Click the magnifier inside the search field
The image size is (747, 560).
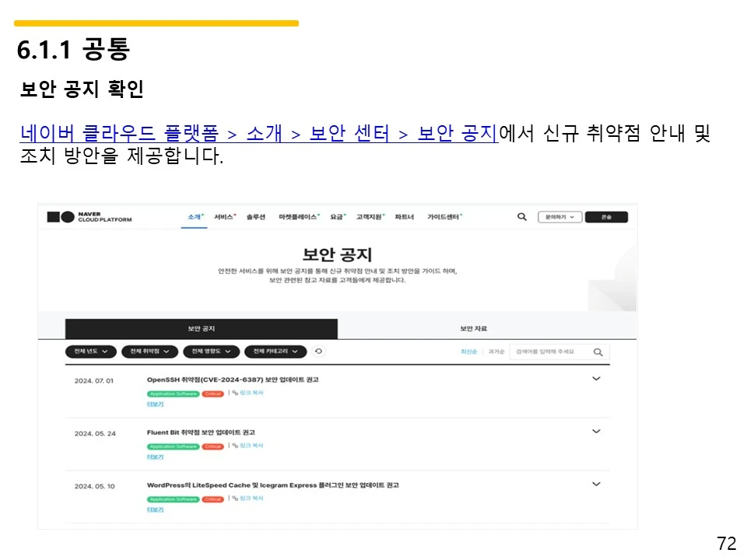point(598,352)
